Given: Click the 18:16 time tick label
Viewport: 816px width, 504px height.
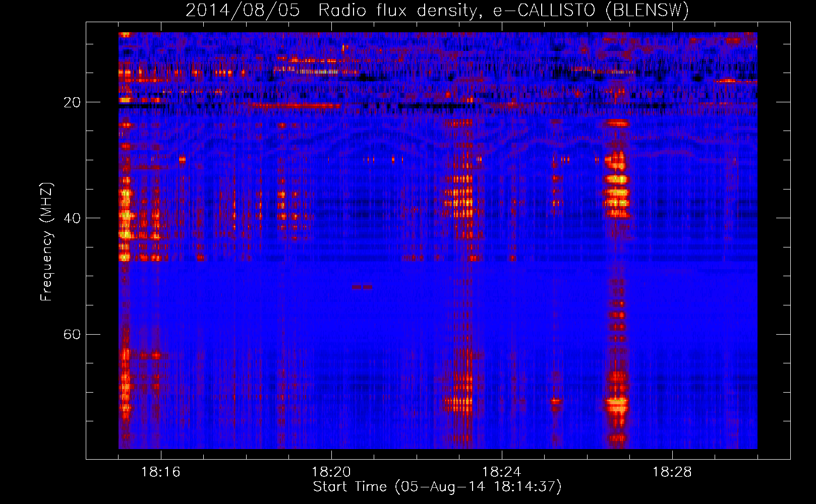Looking at the screenshot, I should pyautogui.click(x=160, y=472).
